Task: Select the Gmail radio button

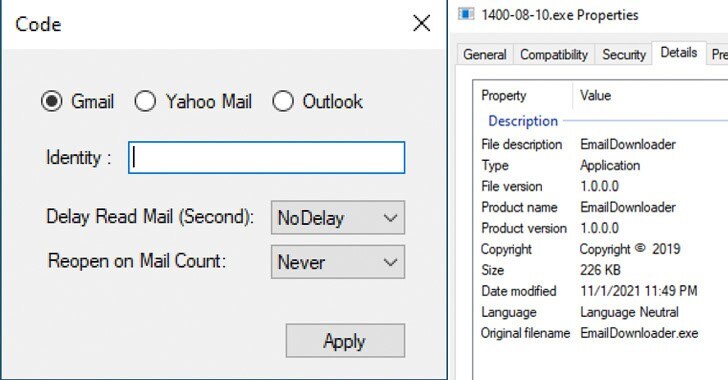Action: pyautogui.click(x=52, y=101)
